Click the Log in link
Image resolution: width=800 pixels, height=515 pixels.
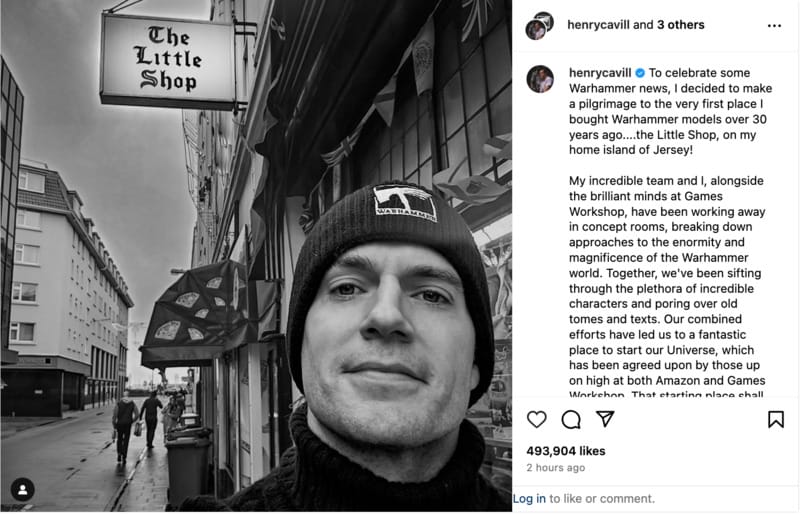[x=529, y=499]
